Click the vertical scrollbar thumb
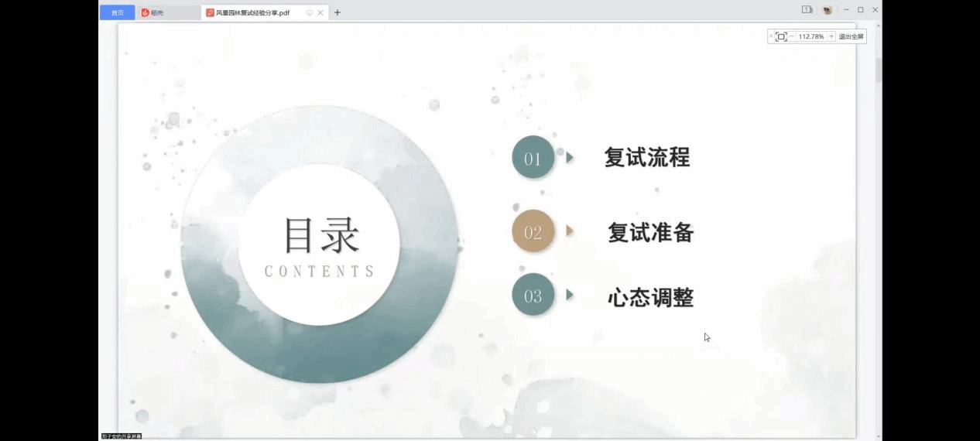The image size is (980, 441). pyautogui.click(x=878, y=70)
